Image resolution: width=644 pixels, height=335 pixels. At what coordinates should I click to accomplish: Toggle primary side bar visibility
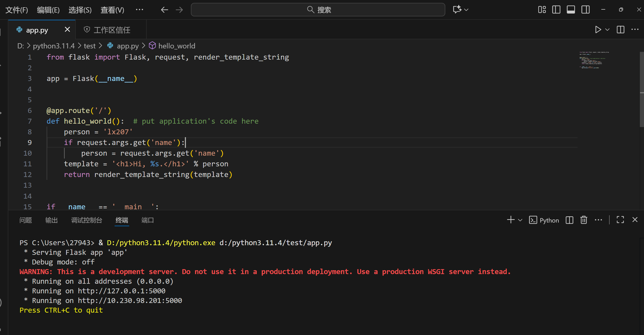[556, 10]
